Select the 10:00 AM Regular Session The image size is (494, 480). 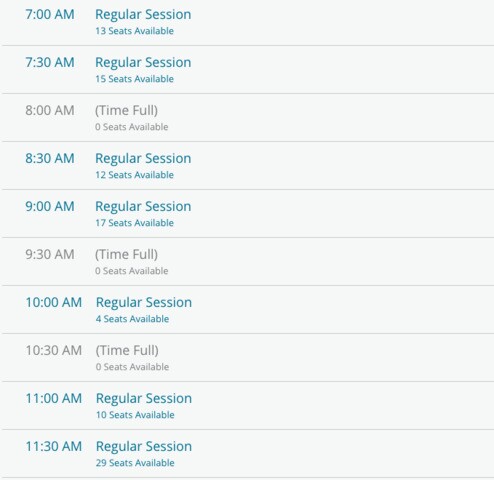(248, 310)
